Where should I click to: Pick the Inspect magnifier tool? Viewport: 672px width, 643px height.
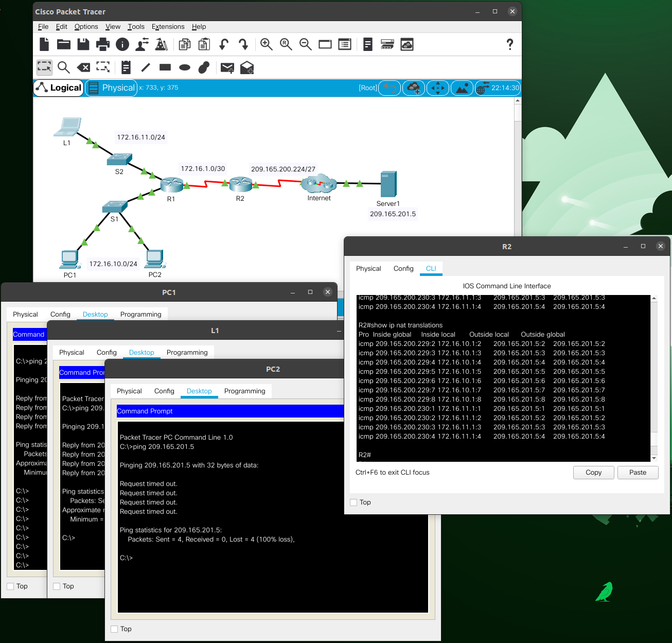coord(64,67)
